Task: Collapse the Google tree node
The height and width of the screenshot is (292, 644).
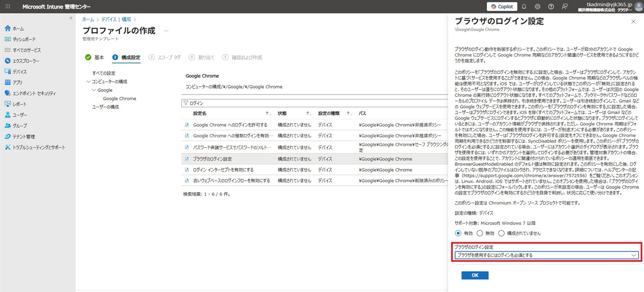Action: click(94, 90)
